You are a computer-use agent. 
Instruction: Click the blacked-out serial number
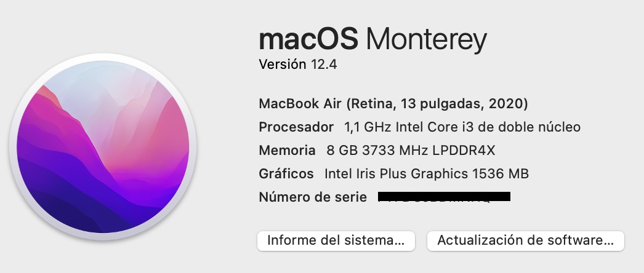tap(444, 197)
